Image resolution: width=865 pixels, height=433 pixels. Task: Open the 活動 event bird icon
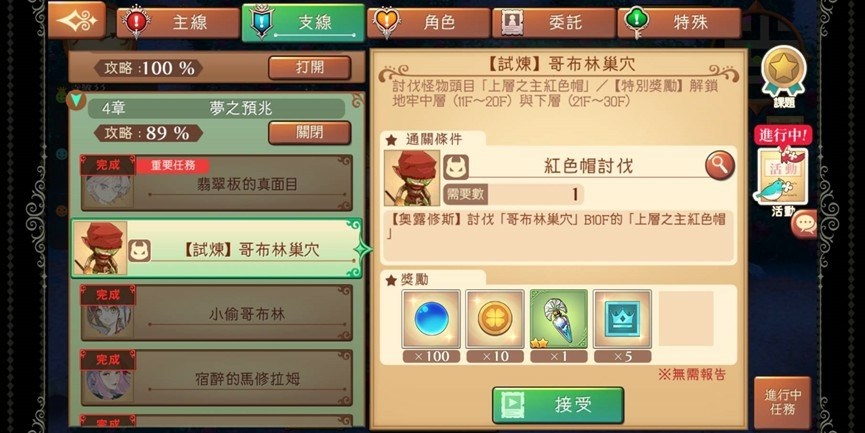783,177
